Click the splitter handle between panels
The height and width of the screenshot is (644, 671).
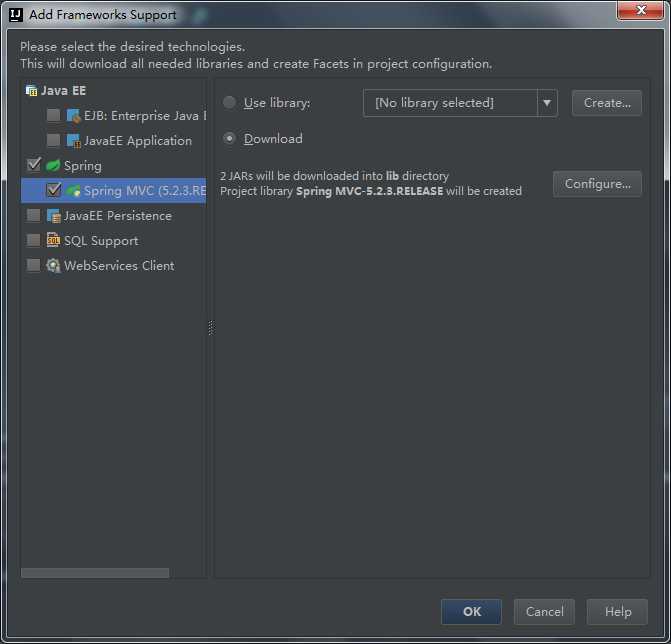point(211,328)
